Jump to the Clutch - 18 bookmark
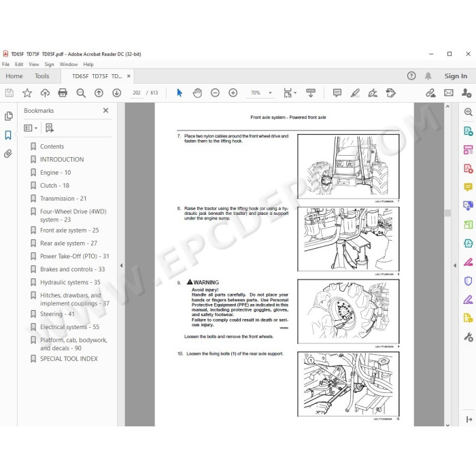476x476 pixels. (x=54, y=186)
